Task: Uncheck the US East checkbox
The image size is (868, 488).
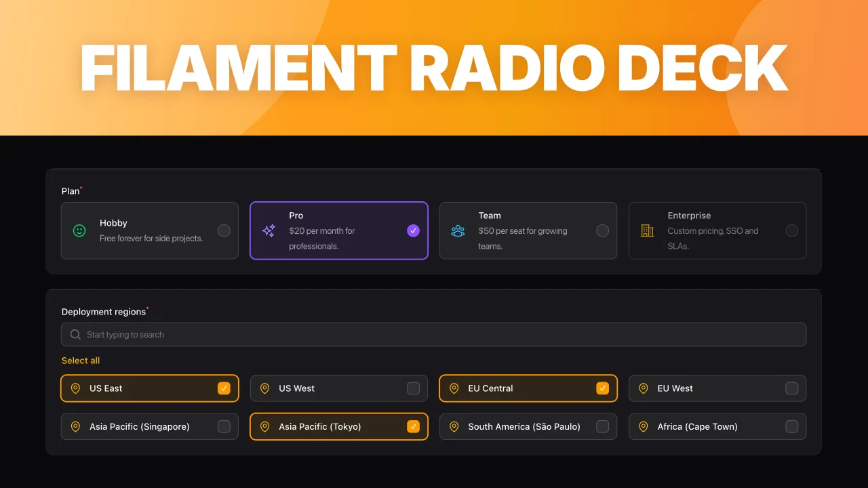Action: 224,388
